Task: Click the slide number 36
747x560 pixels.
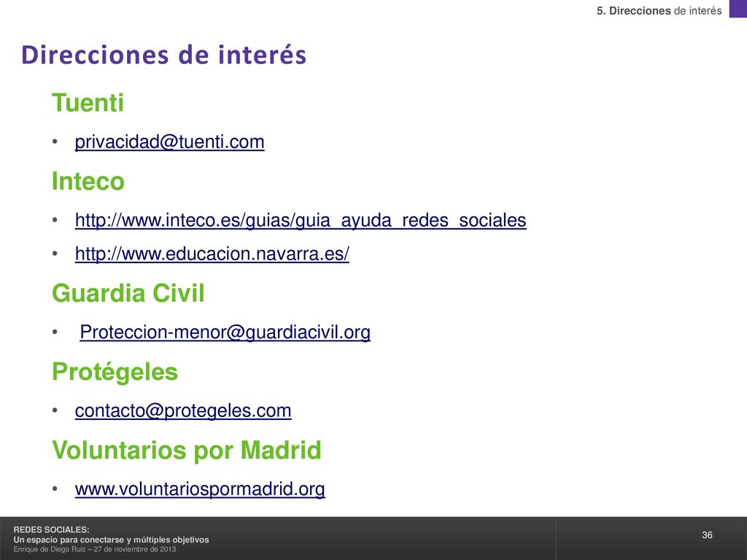Action: [x=707, y=535]
